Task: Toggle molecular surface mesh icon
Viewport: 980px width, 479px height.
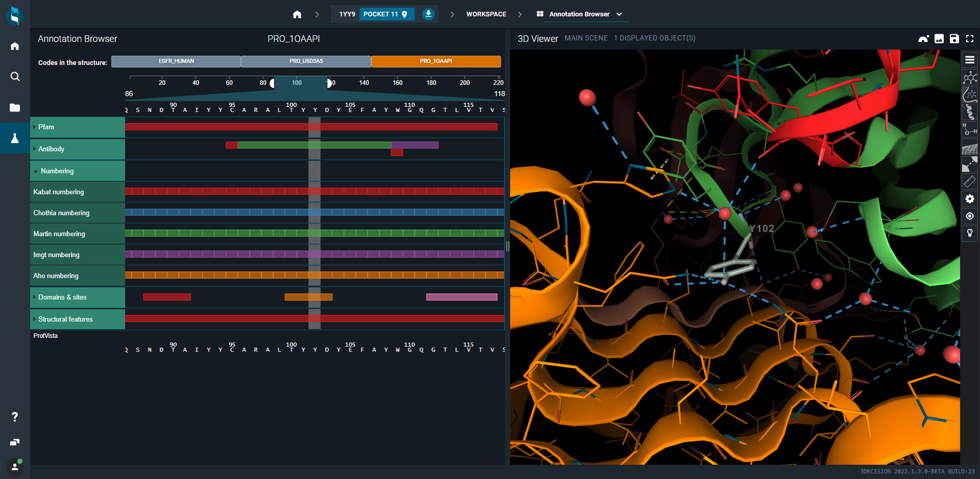Action: coord(969,147)
